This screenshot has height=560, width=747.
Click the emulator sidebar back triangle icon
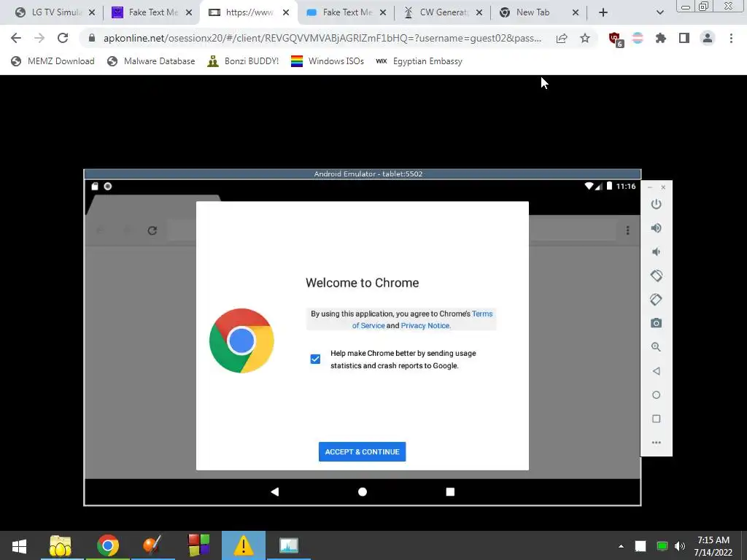[x=656, y=371]
